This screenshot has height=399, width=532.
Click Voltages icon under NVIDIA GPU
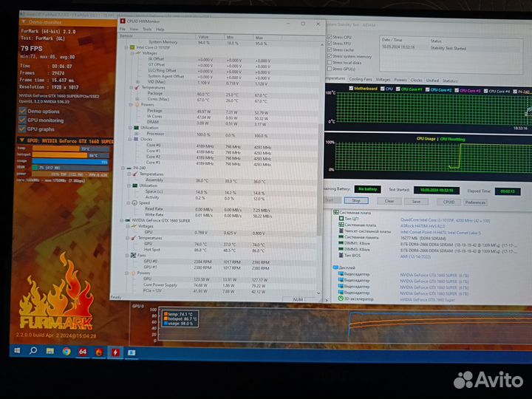tap(134, 226)
